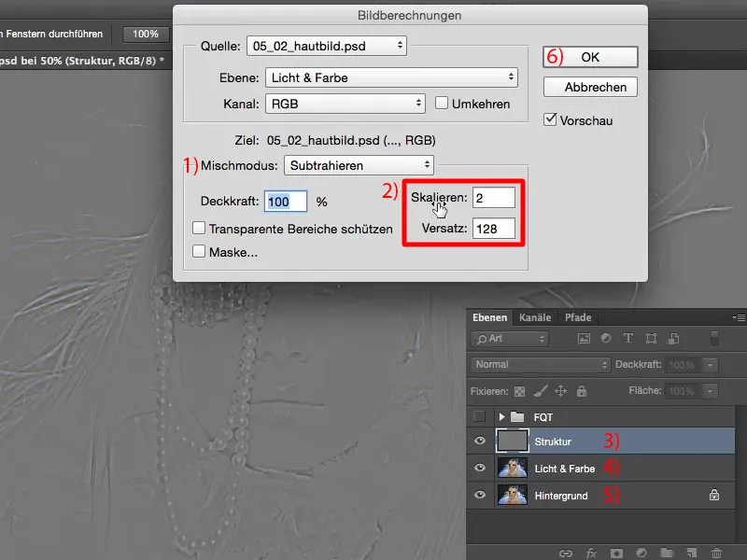Image resolution: width=747 pixels, height=560 pixels.
Task: Click the layer Deckkraft 100% field
Action: click(x=684, y=365)
